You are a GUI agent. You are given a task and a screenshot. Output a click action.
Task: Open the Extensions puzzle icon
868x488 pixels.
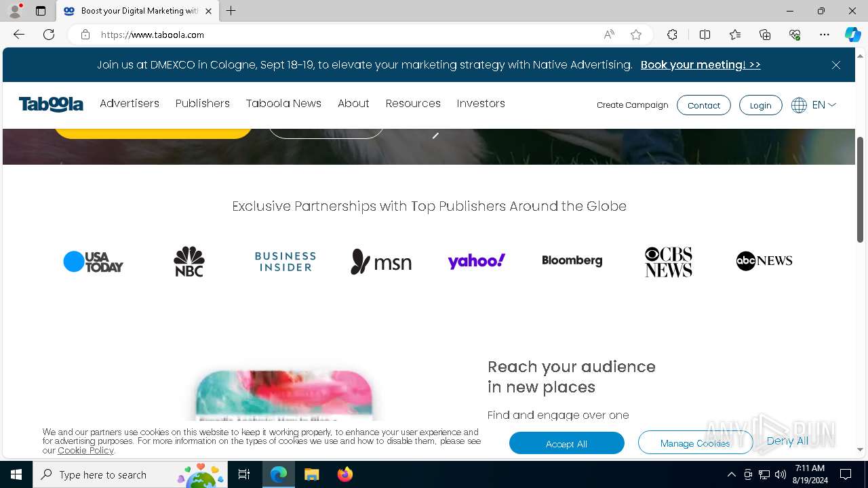[x=672, y=35]
